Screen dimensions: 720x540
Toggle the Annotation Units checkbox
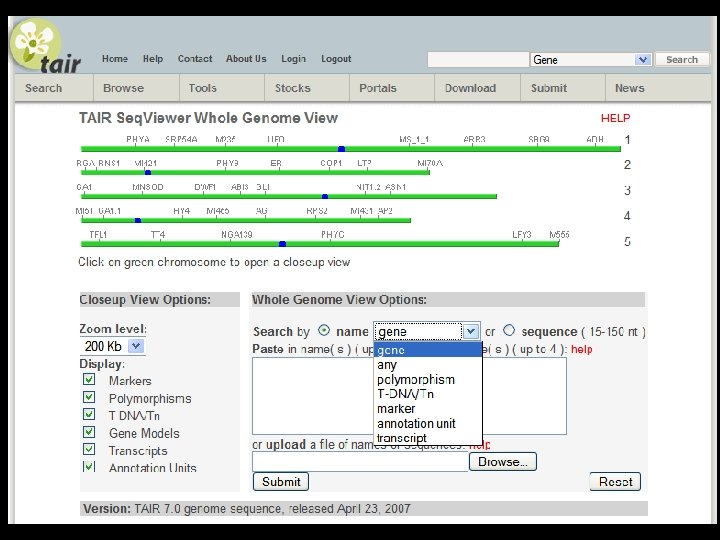click(89, 467)
